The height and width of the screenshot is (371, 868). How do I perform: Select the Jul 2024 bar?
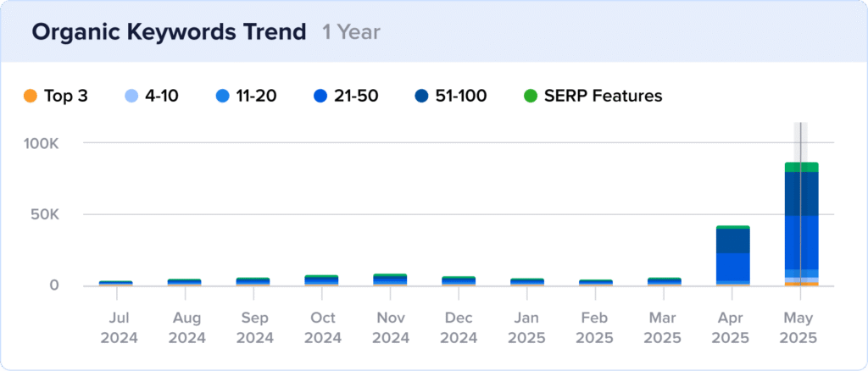(x=115, y=283)
